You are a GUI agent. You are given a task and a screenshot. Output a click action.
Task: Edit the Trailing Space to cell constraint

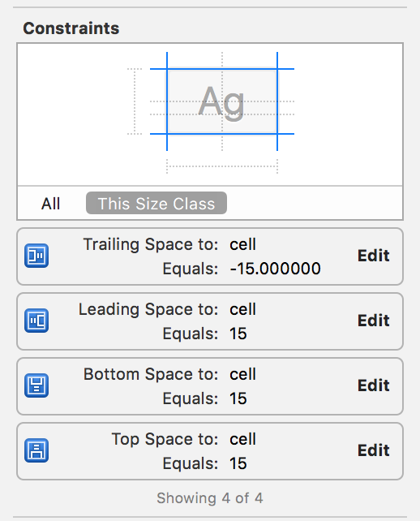[373, 256]
